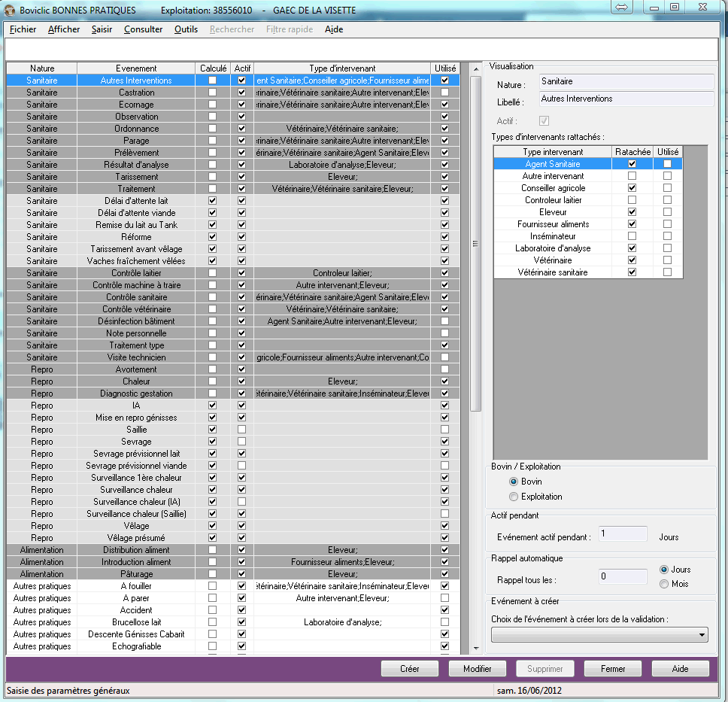Click the Rappel tous les input field
Viewport: 728px width, 702px height.
click(x=622, y=576)
